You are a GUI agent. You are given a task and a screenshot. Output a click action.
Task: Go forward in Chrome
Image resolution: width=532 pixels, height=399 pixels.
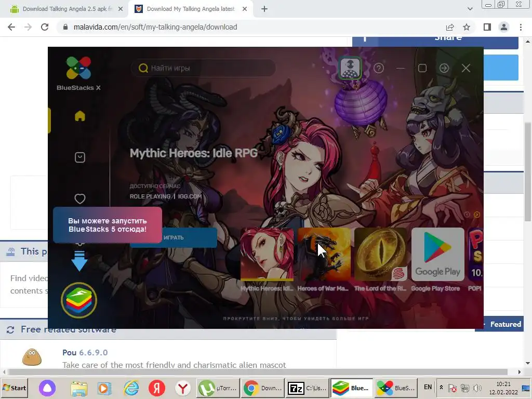click(28, 27)
